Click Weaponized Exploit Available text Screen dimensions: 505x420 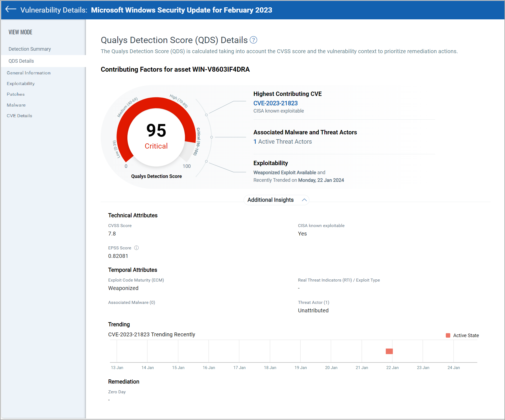pos(285,173)
